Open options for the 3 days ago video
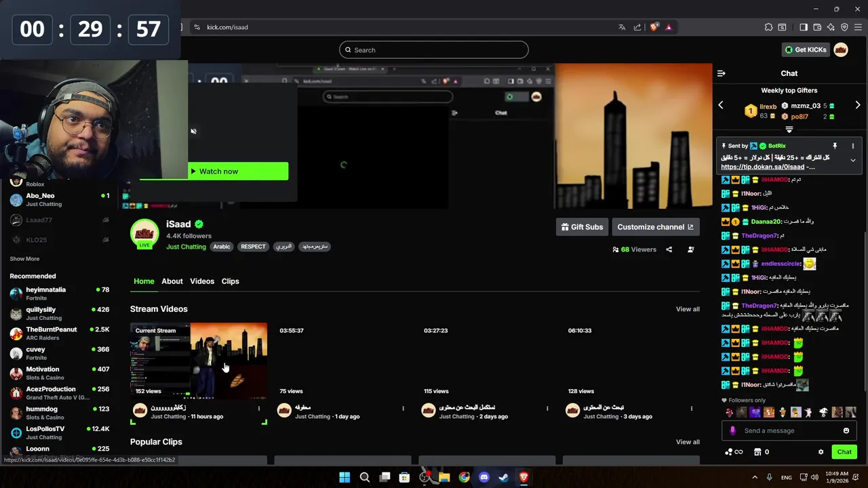868x488 pixels. (692, 409)
